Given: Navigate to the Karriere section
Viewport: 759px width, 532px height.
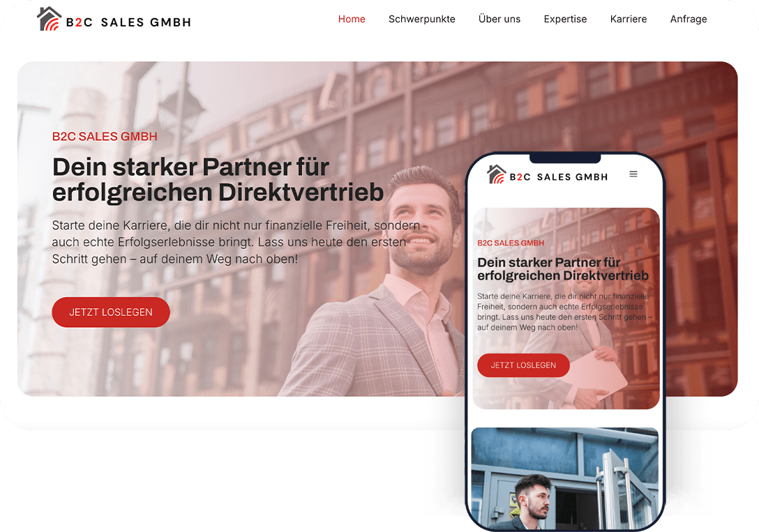Looking at the screenshot, I should tap(629, 19).
